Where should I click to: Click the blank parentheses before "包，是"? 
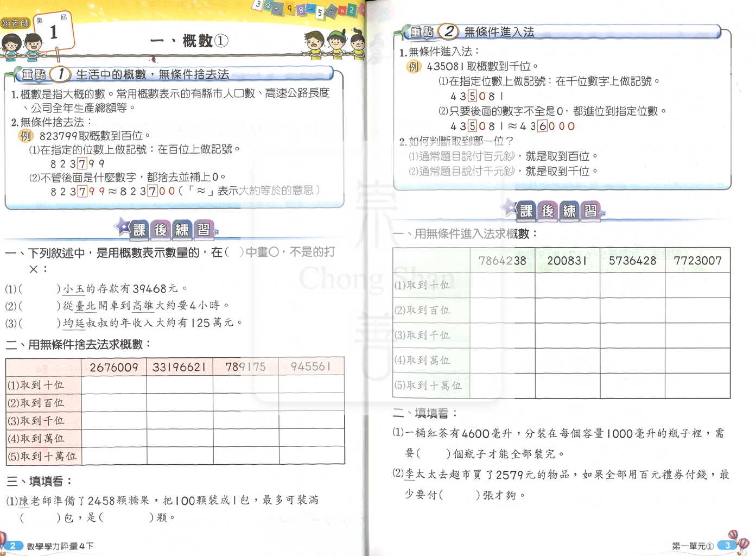point(40,517)
